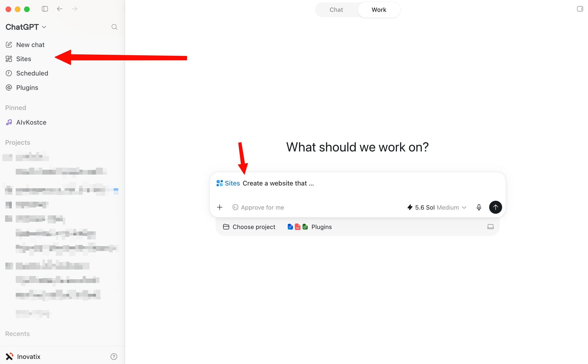Open the search magnifier in sidebar
The height and width of the screenshot is (364, 588).
(x=114, y=27)
